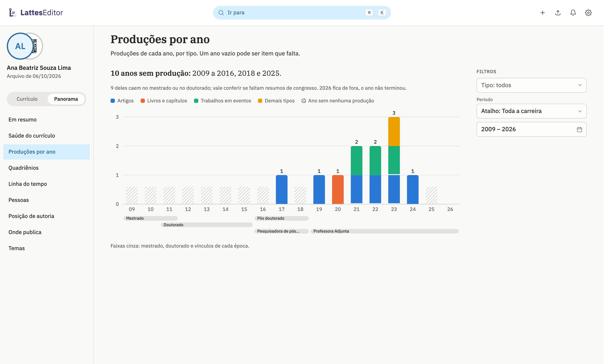Toggle Demais tipos legend entry
This screenshot has height=364, width=610.
tap(276, 101)
